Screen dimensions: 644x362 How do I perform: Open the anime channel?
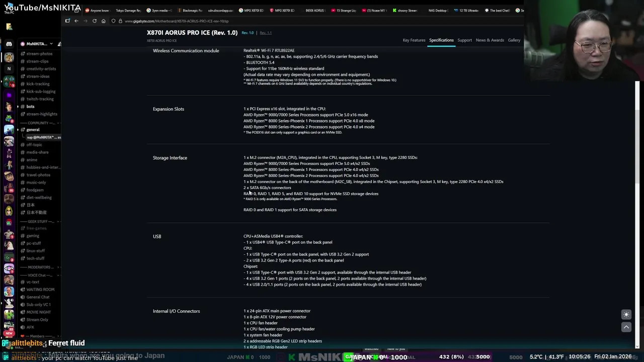pos(32,159)
